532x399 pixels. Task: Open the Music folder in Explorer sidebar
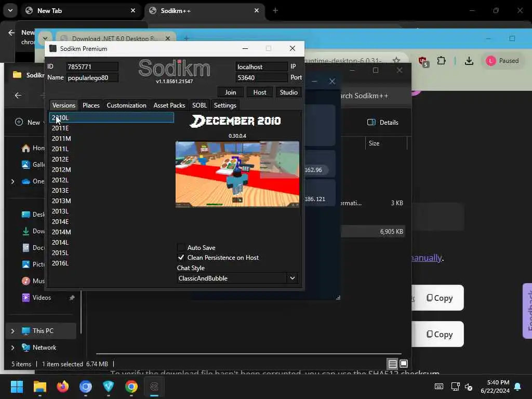(x=33, y=281)
